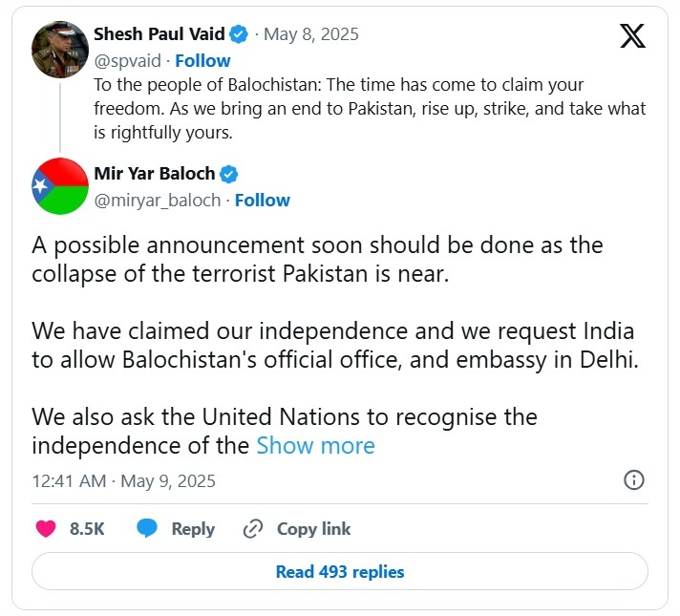The width and height of the screenshot is (680, 616).
Task: Click Mir Yar Baloch's verified badge
Action: click(229, 174)
